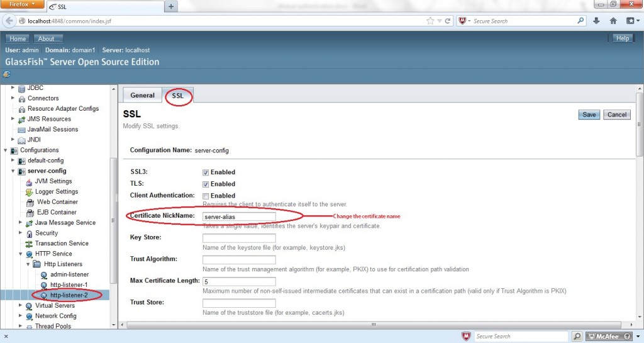This screenshot has width=644, height=343.
Task: Click the Transaction Service icon
Action: click(x=29, y=244)
